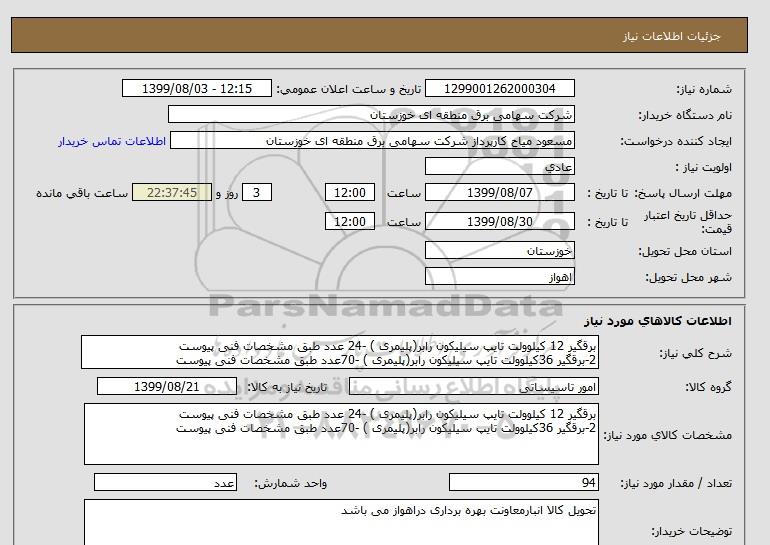This screenshot has width=770, height=545.
Task: Select the priority field showing عادی
Action: pos(501,167)
